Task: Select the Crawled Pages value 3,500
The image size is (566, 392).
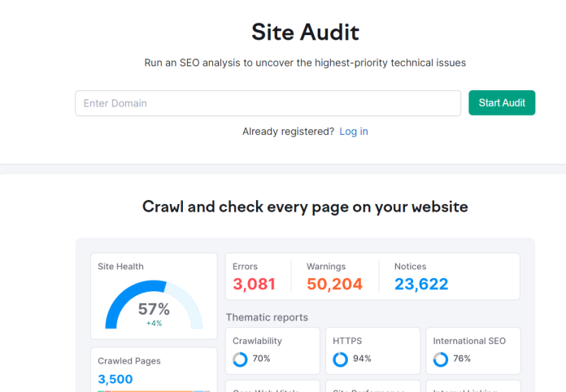Action: click(x=115, y=379)
